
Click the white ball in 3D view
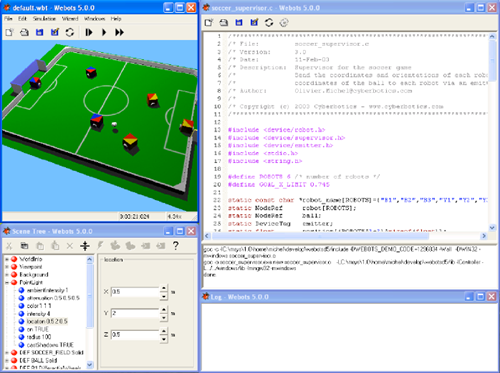point(114,124)
